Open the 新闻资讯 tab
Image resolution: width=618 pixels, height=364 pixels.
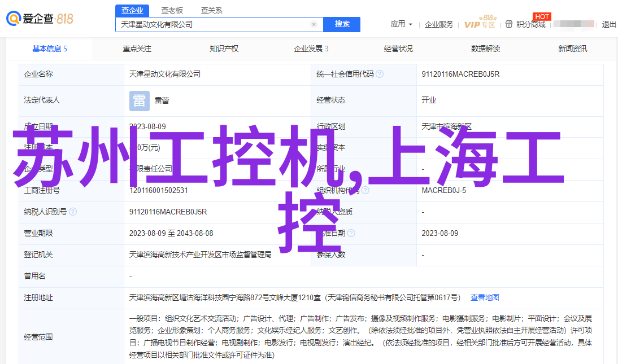pos(573,49)
